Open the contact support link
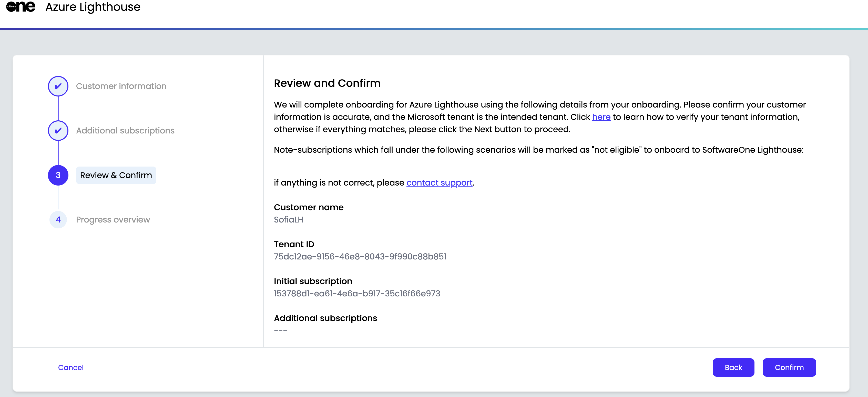The height and width of the screenshot is (397, 868). click(x=439, y=182)
